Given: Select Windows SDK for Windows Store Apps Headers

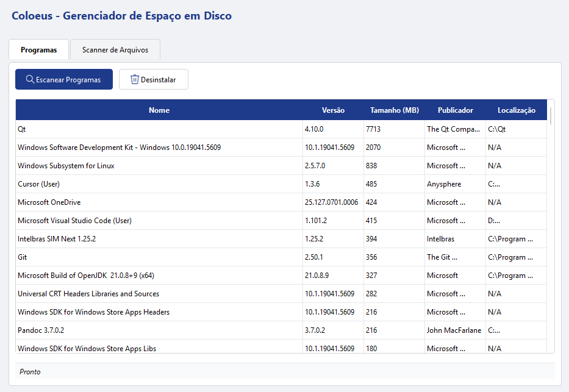Looking at the screenshot, I should pos(281,312).
